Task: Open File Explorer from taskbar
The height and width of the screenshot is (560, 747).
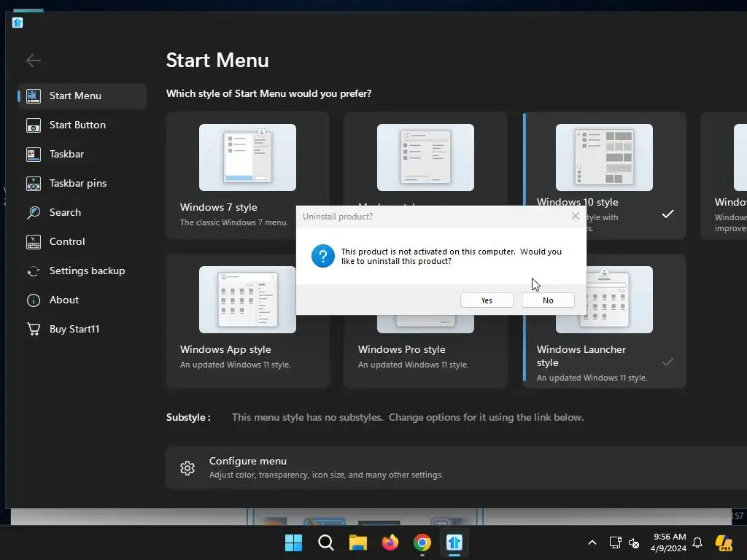Action: tap(357, 542)
